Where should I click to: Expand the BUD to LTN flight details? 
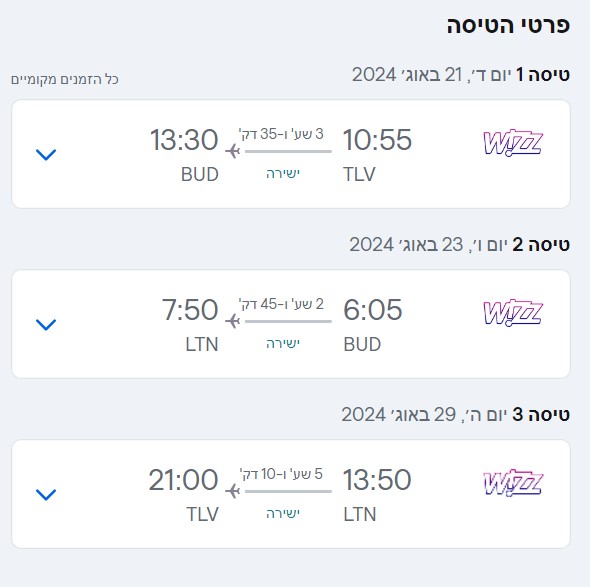point(46,324)
